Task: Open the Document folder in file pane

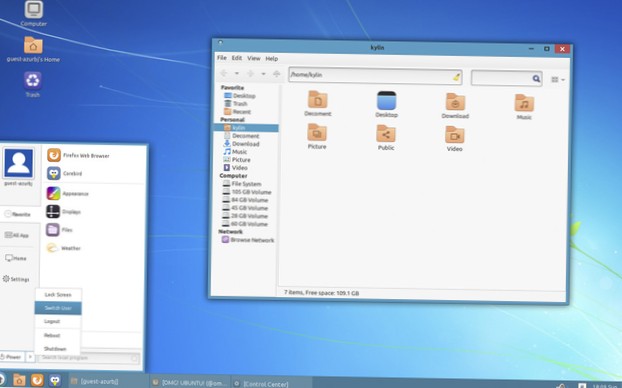Action: (318, 103)
